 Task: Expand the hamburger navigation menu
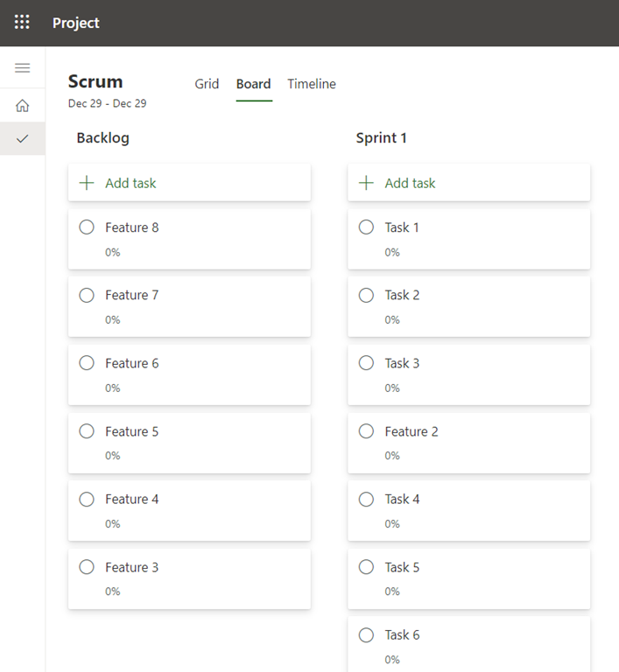[23, 68]
